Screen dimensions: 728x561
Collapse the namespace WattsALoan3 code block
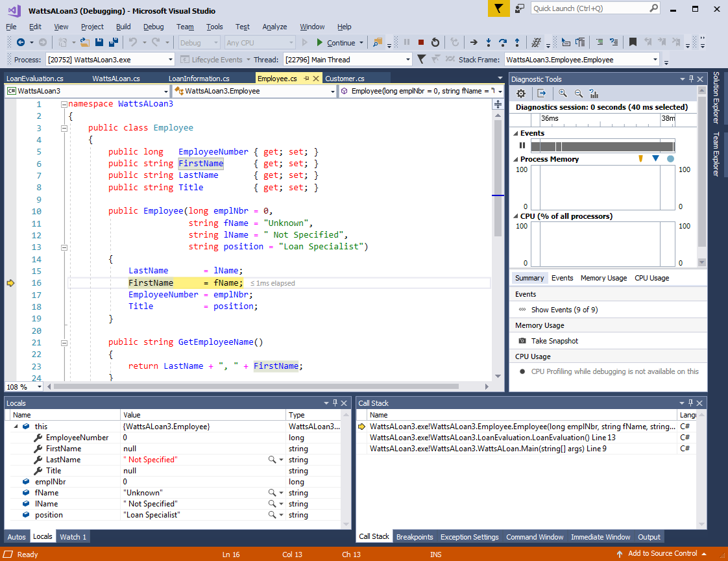[x=64, y=104]
